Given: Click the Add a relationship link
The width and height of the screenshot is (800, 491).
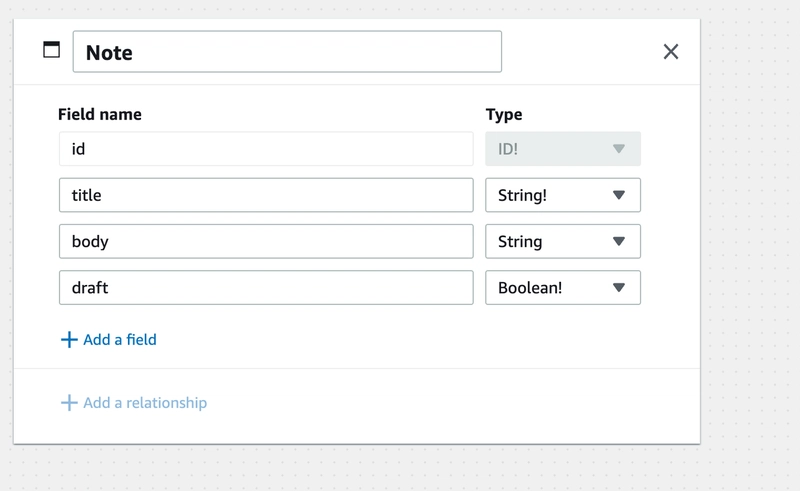Looking at the screenshot, I should [134, 403].
